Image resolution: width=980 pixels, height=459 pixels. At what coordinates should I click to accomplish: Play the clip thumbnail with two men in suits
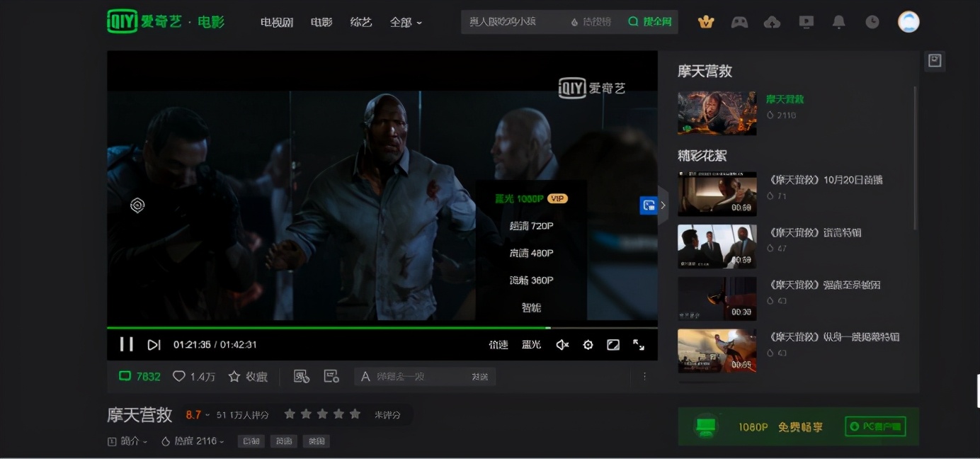point(717,246)
